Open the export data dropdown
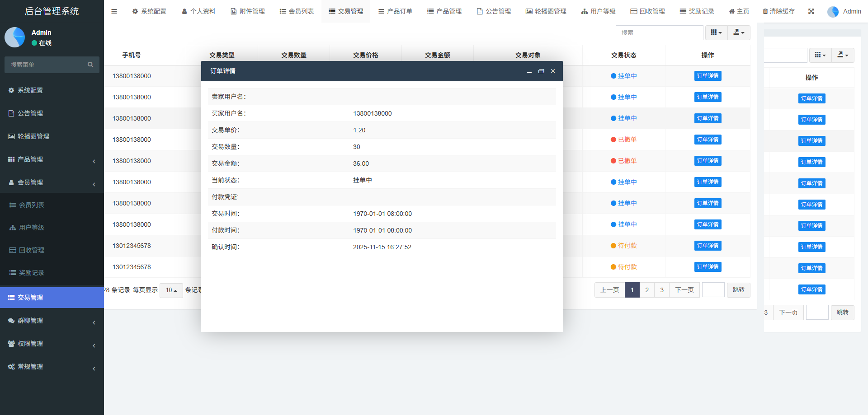This screenshot has width=868, height=415. (x=739, y=33)
